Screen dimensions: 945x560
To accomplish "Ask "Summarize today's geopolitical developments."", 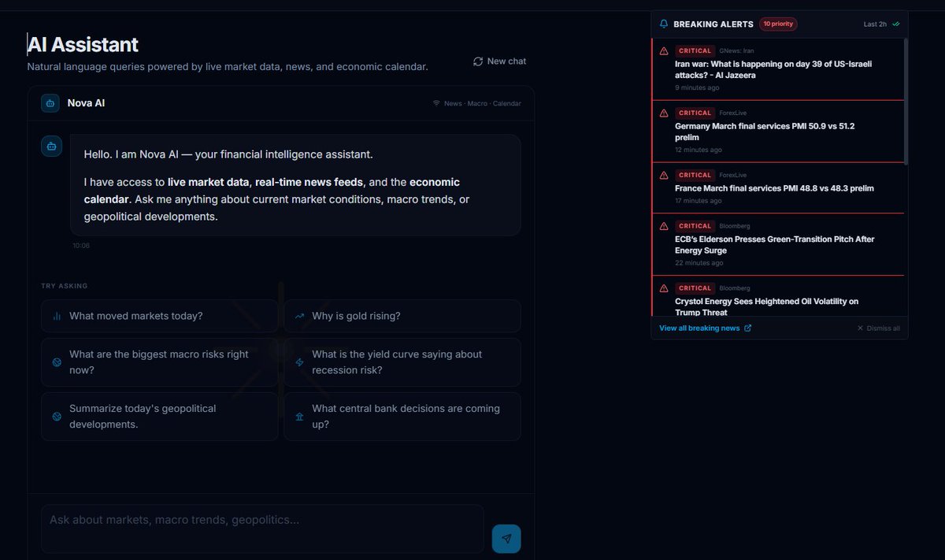I will pyautogui.click(x=159, y=417).
